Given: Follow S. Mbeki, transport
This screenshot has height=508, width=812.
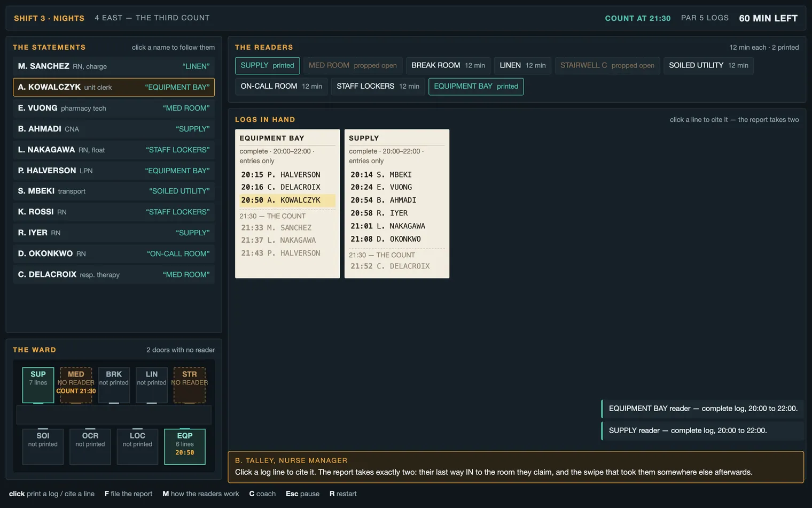Looking at the screenshot, I should (114, 191).
